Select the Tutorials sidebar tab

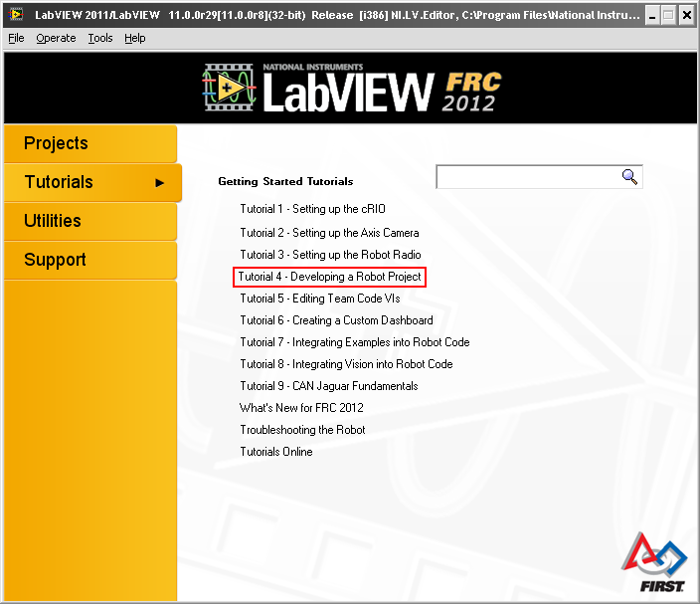coord(92,182)
